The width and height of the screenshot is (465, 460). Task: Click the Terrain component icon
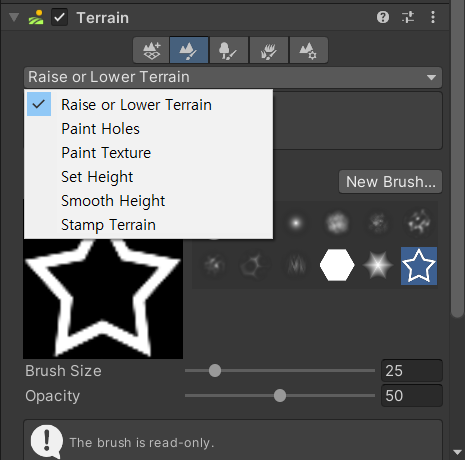point(36,17)
